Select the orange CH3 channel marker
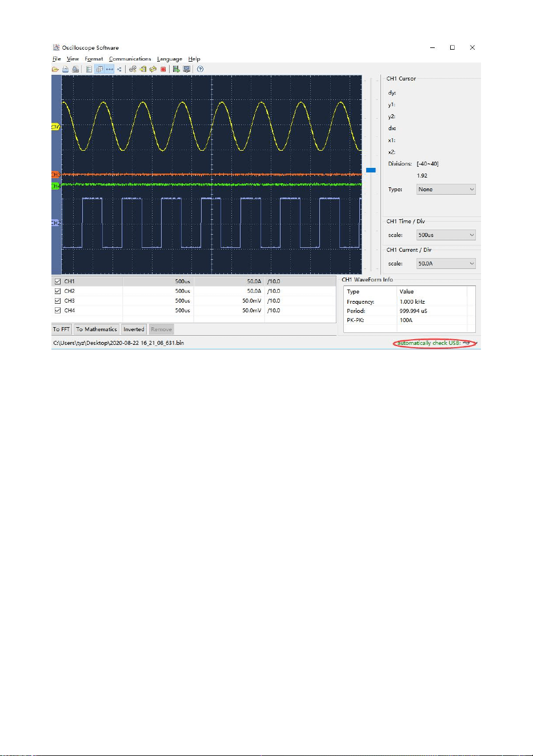Image resolution: width=533 pixels, height=756 pixels. [55, 175]
